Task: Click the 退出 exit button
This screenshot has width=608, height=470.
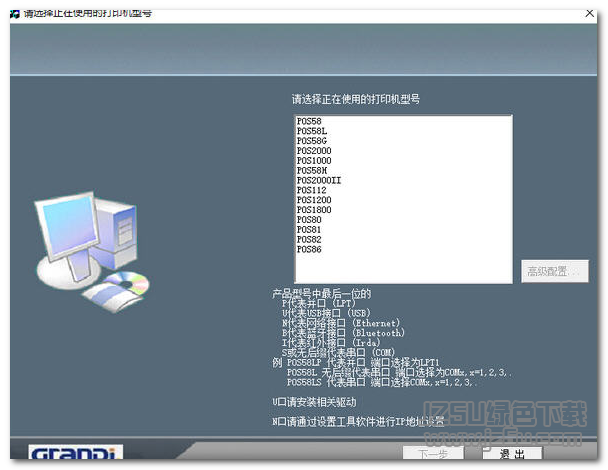Action: coord(512,453)
